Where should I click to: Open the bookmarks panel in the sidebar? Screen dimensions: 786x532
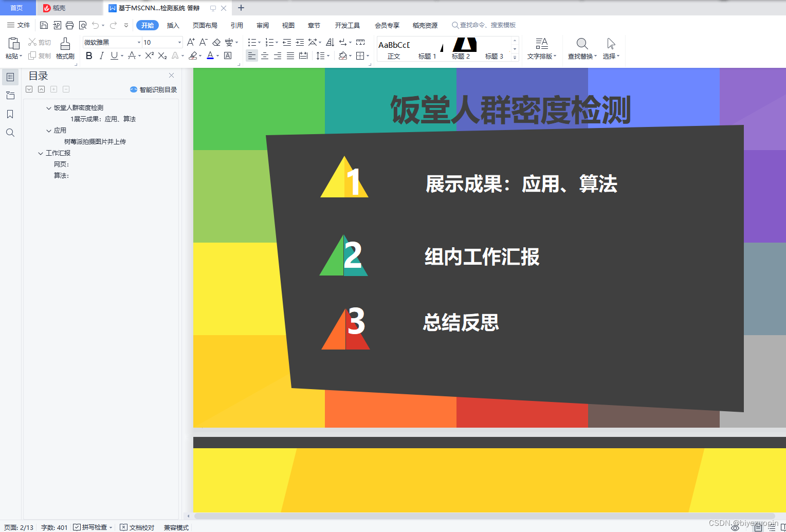10,114
